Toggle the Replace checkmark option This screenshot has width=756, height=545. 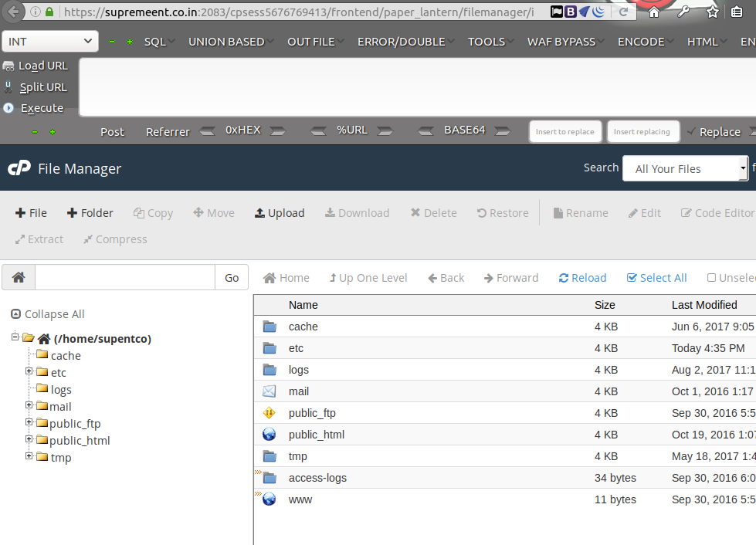(714, 131)
